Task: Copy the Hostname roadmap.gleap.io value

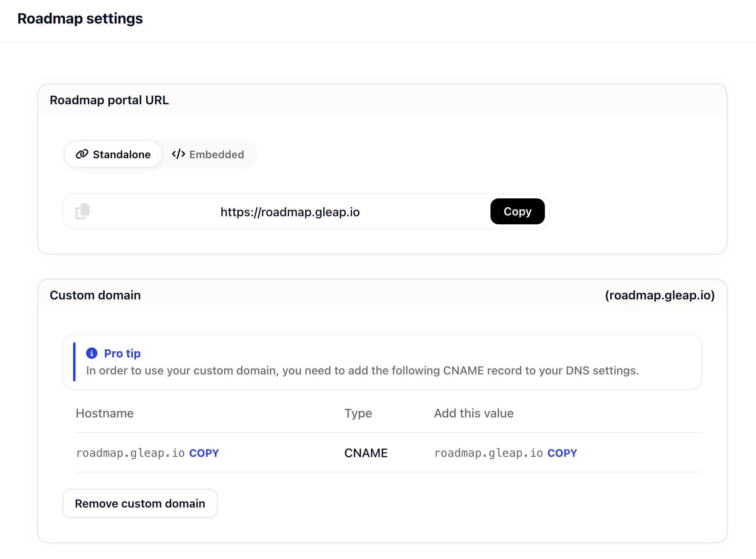Action: (204, 453)
